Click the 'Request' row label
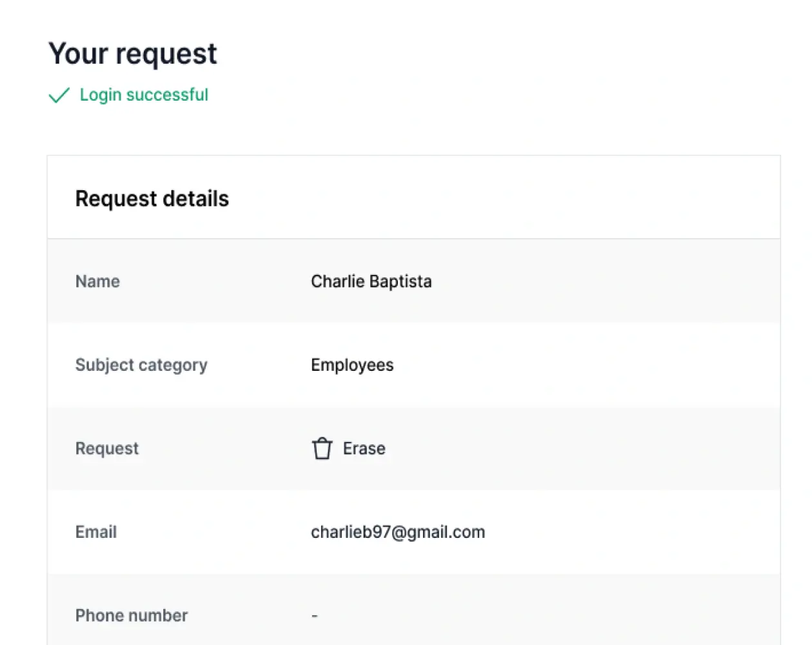 click(x=107, y=448)
